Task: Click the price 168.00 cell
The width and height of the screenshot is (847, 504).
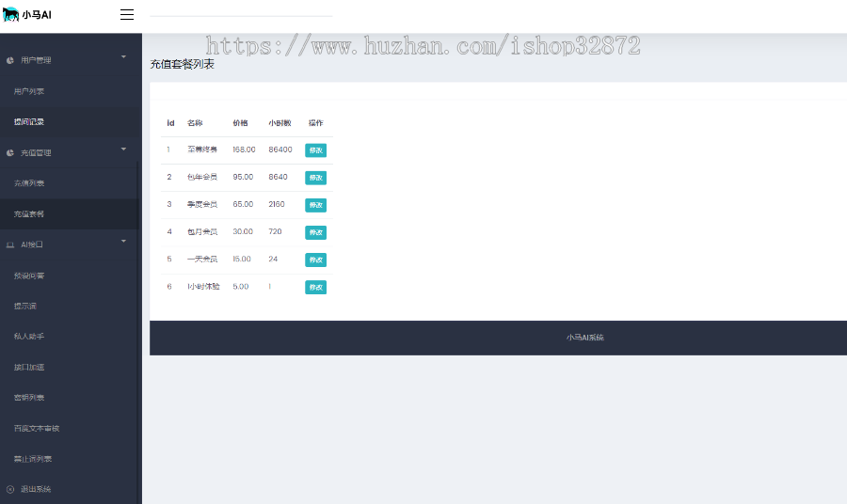Action: coord(244,150)
